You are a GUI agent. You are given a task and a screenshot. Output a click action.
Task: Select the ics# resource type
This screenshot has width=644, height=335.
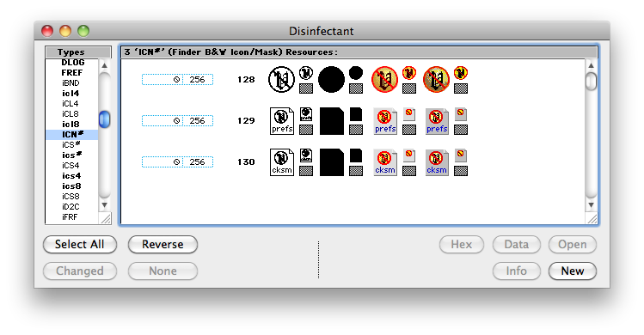(x=72, y=155)
